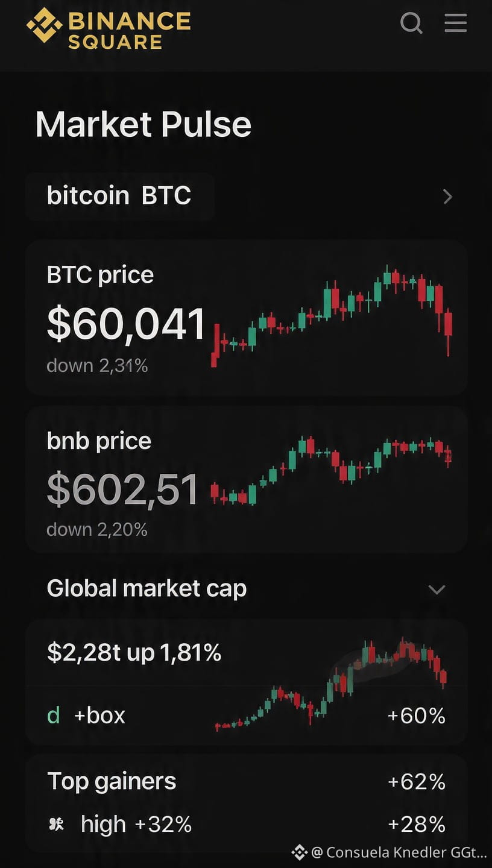Select the bitcoin BTC selector pill
492x868 pixels.
tap(120, 196)
